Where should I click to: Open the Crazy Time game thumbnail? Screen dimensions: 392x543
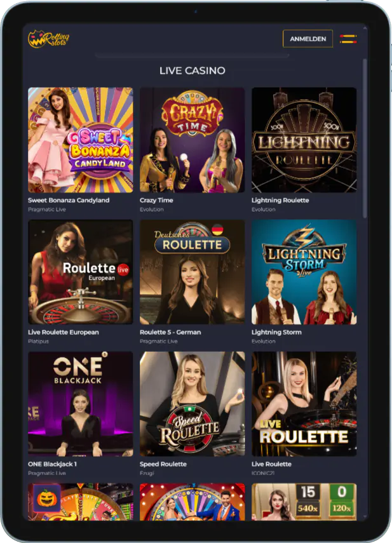click(x=193, y=140)
